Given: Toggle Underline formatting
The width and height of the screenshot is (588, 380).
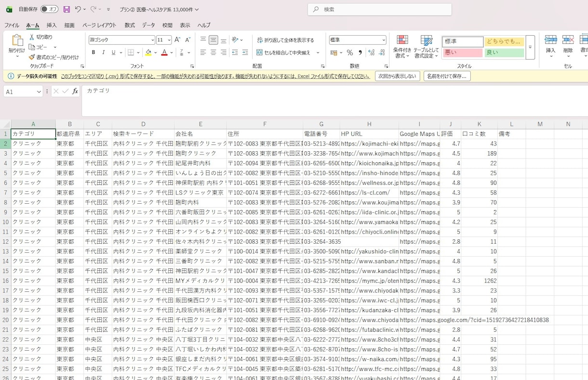Looking at the screenshot, I should (114, 52).
